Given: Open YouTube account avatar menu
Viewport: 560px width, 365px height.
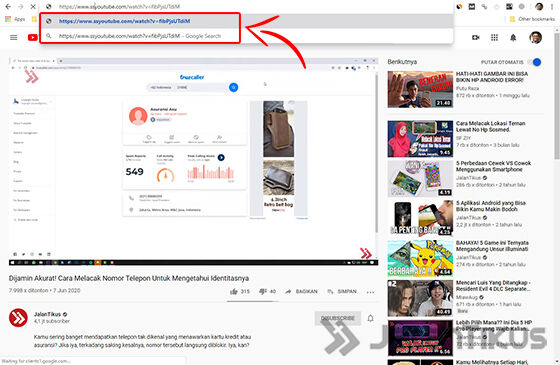Looking at the screenshot, I should pyautogui.click(x=535, y=37).
